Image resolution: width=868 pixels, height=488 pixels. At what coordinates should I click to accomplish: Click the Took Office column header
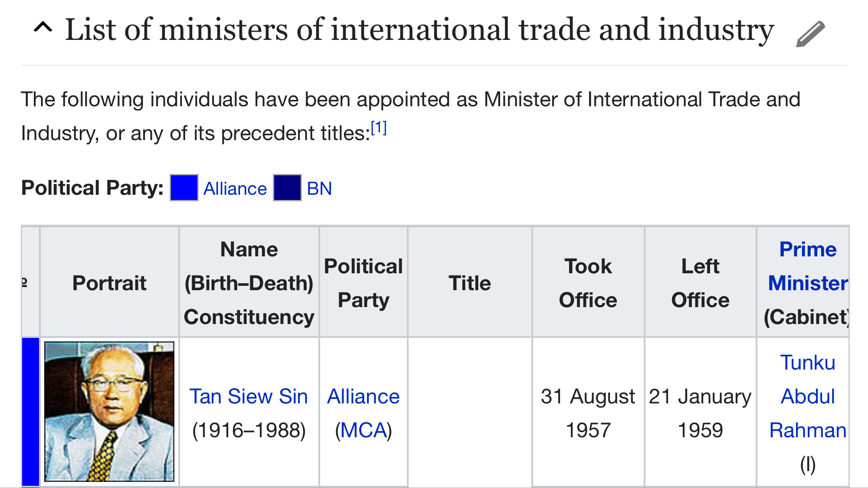(588, 283)
